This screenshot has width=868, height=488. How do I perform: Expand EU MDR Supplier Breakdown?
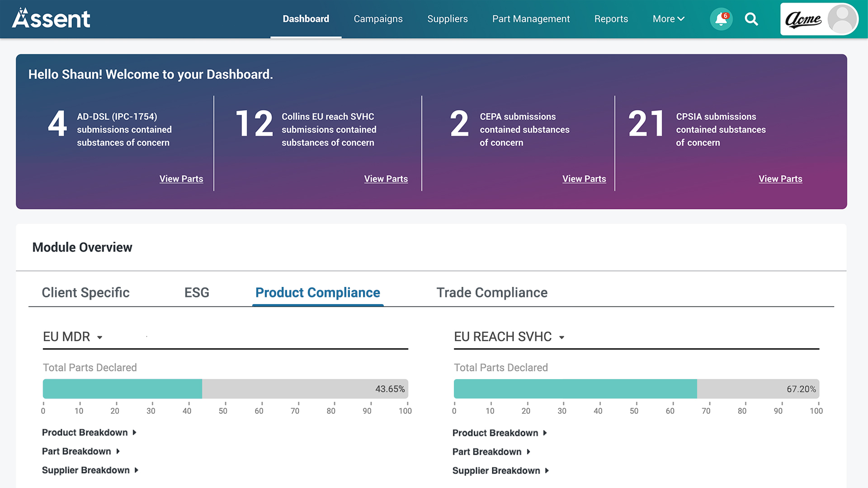[x=90, y=470]
